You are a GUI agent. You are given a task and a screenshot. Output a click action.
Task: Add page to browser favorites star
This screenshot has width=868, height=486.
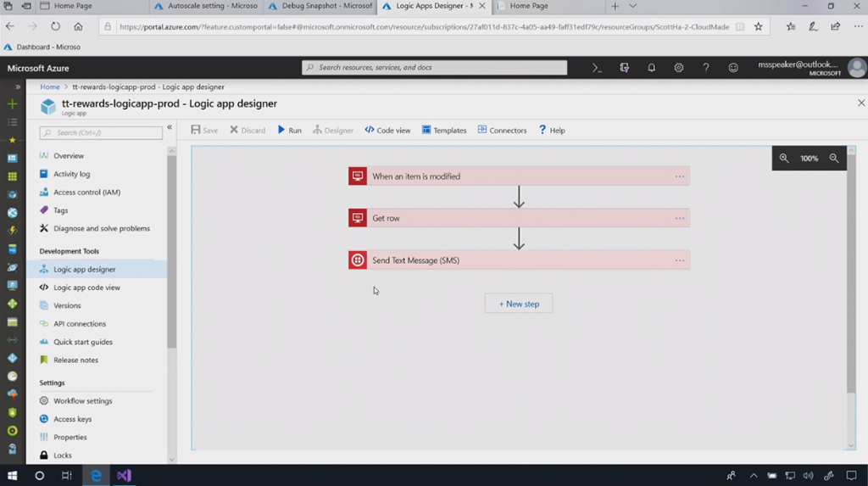(x=759, y=26)
